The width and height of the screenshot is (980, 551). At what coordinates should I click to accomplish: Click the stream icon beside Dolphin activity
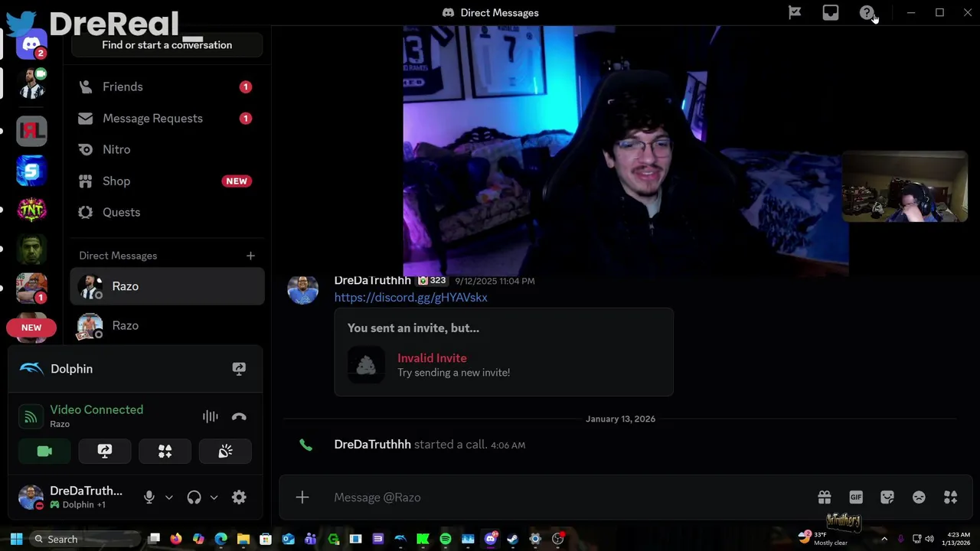click(x=239, y=369)
